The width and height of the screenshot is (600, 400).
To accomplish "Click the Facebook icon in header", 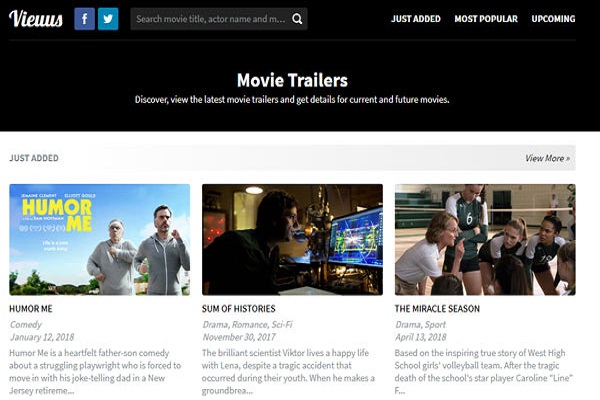I will click(85, 19).
